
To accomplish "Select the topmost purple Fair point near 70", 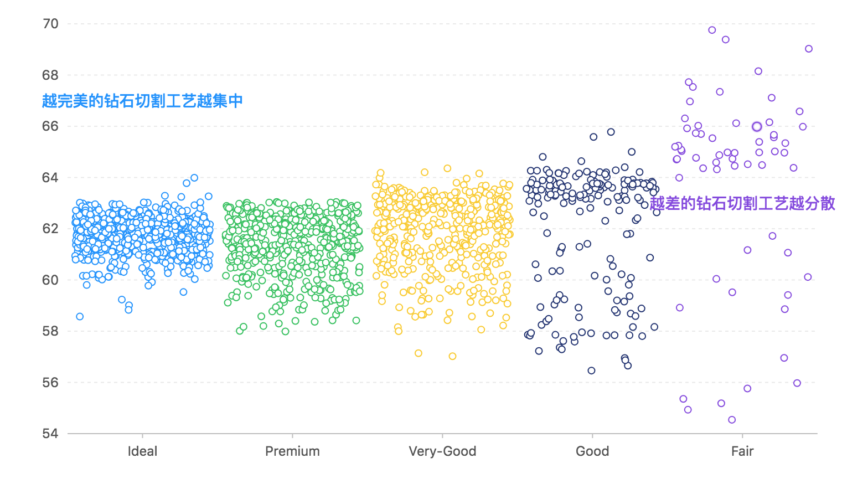I will 712,30.
